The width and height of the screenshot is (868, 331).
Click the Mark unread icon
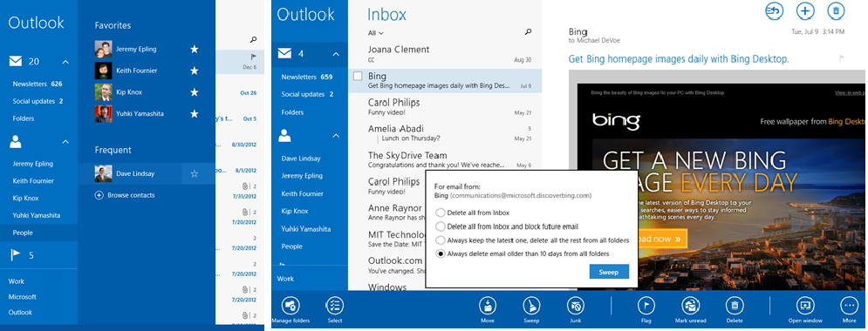point(690,306)
